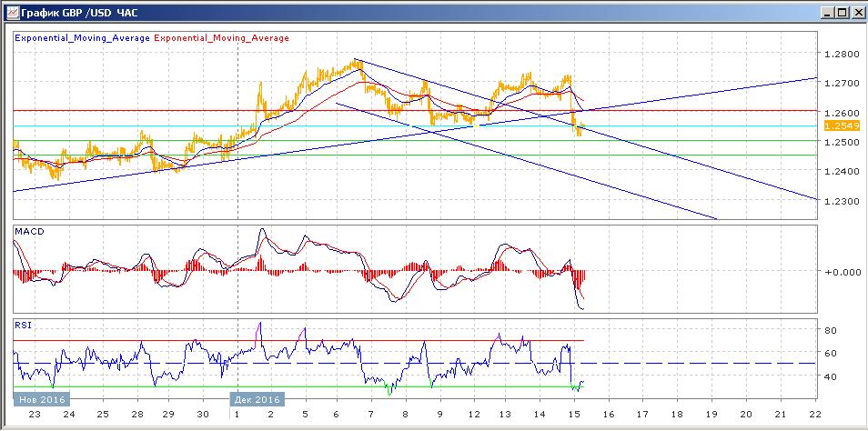
Task: Click the 1.2800 price axis label
Action: click(x=838, y=54)
